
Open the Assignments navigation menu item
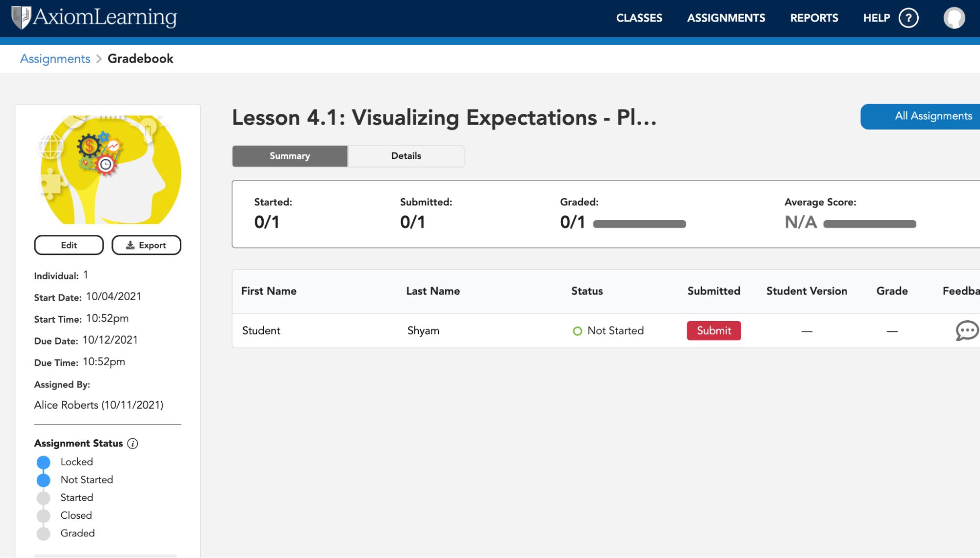pyautogui.click(x=726, y=18)
